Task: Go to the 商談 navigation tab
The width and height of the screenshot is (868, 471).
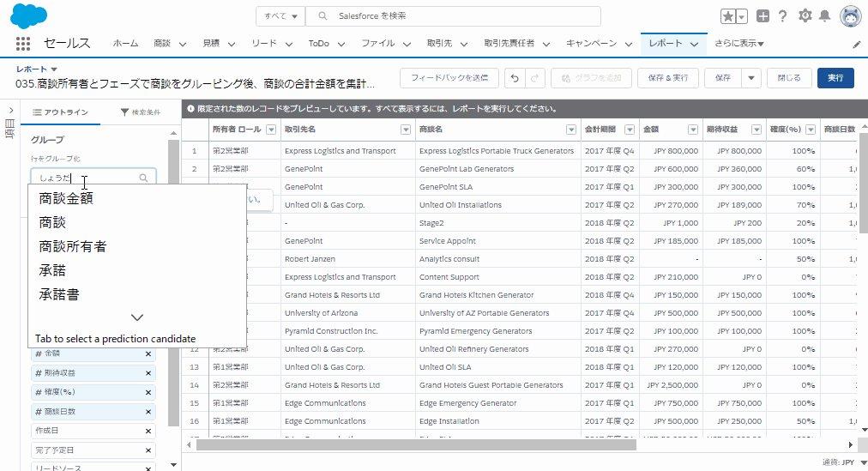Action: [162, 43]
